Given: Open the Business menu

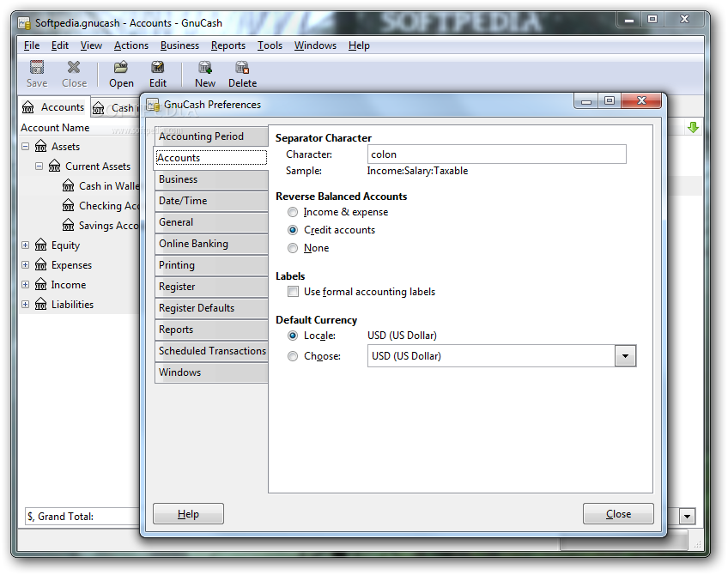Looking at the screenshot, I should [179, 45].
